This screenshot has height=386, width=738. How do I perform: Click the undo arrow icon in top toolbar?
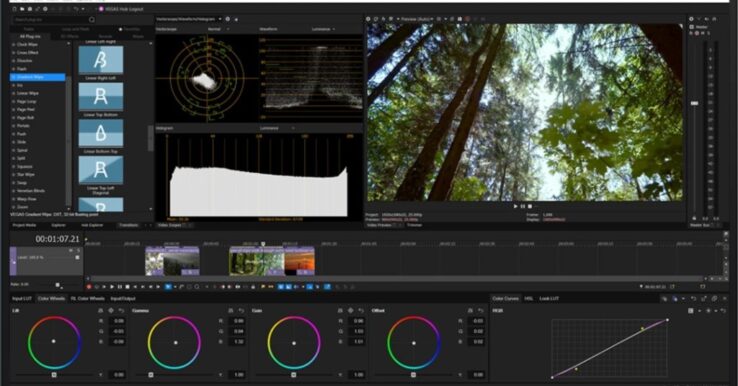click(76, 9)
